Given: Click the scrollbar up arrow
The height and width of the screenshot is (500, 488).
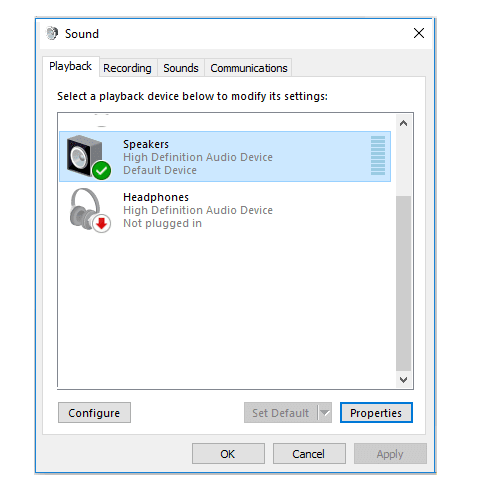Looking at the screenshot, I should 403,123.
